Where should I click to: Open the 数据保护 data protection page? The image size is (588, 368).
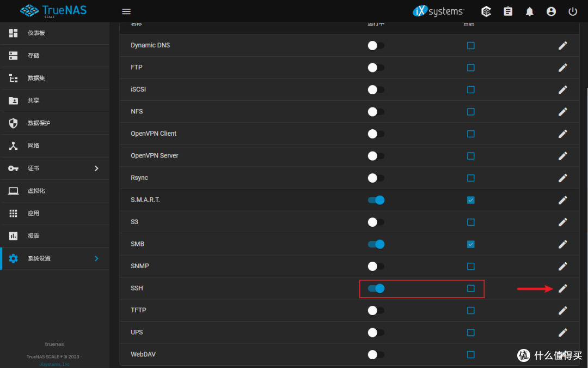(38, 123)
